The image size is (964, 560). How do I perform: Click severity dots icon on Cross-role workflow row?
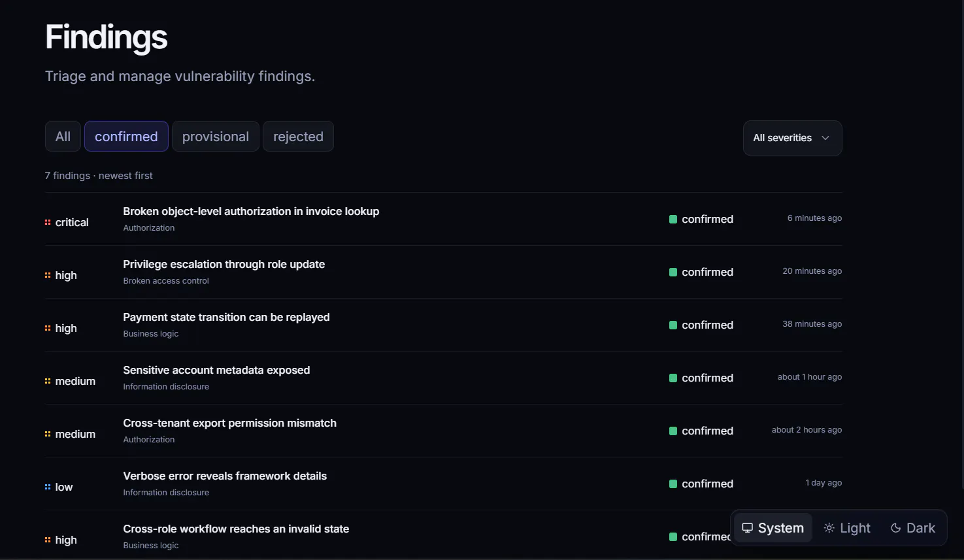[48, 540]
